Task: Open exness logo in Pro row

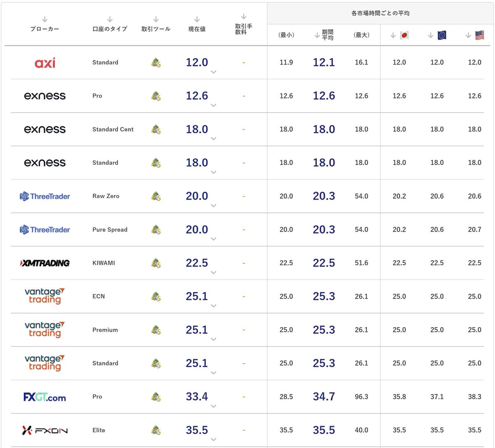Action: [x=45, y=96]
